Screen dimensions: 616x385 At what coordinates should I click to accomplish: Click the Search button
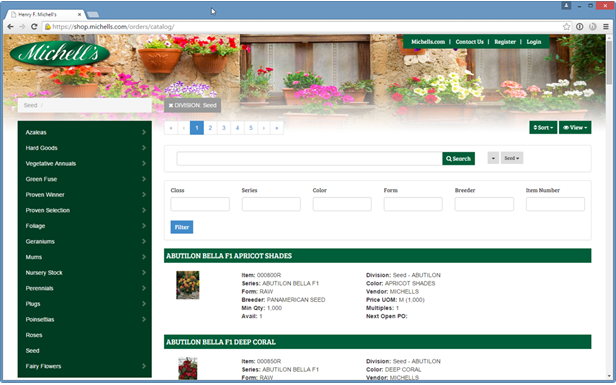pyautogui.click(x=458, y=159)
